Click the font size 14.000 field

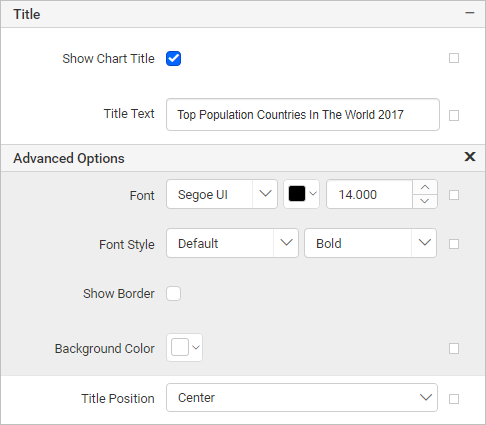click(369, 194)
